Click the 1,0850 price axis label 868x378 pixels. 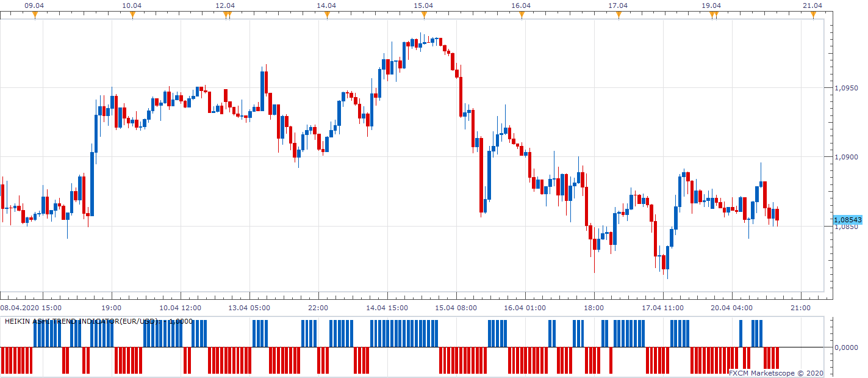click(846, 227)
